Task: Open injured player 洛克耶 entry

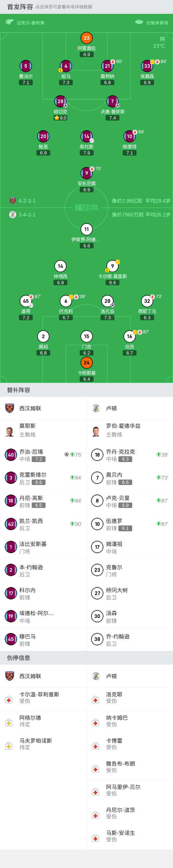Action: click(x=130, y=698)
